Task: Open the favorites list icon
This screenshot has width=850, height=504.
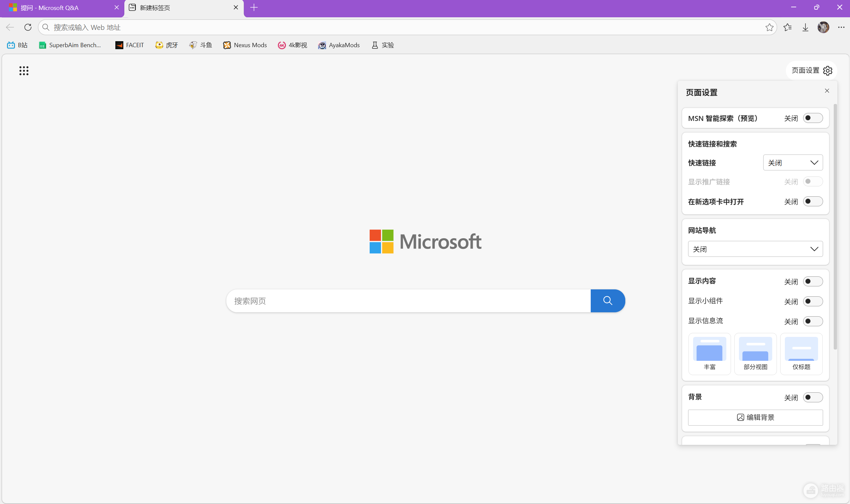Action: (788, 27)
